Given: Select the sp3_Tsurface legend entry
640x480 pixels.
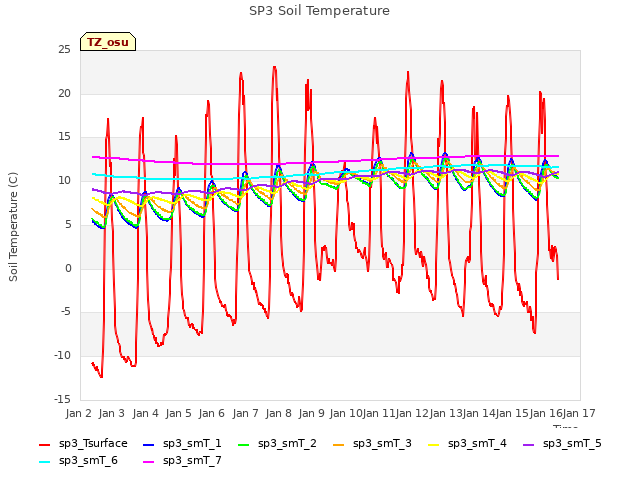Looking at the screenshot, I should coord(83,444).
